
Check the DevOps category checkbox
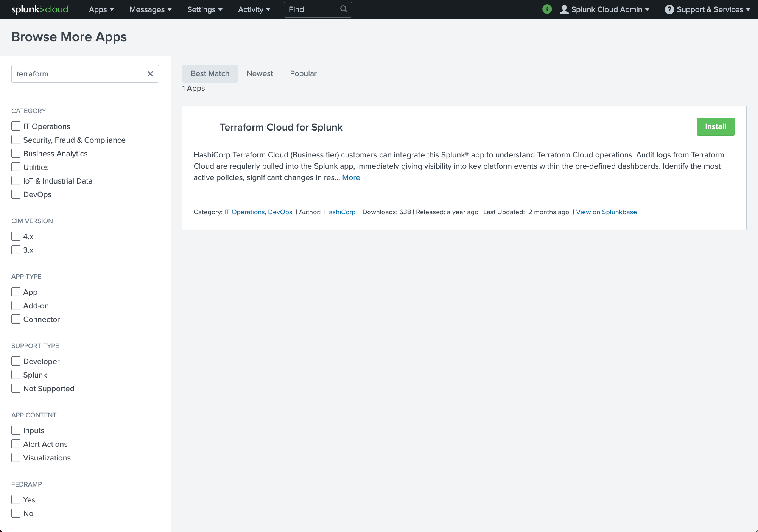click(x=16, y=194)
